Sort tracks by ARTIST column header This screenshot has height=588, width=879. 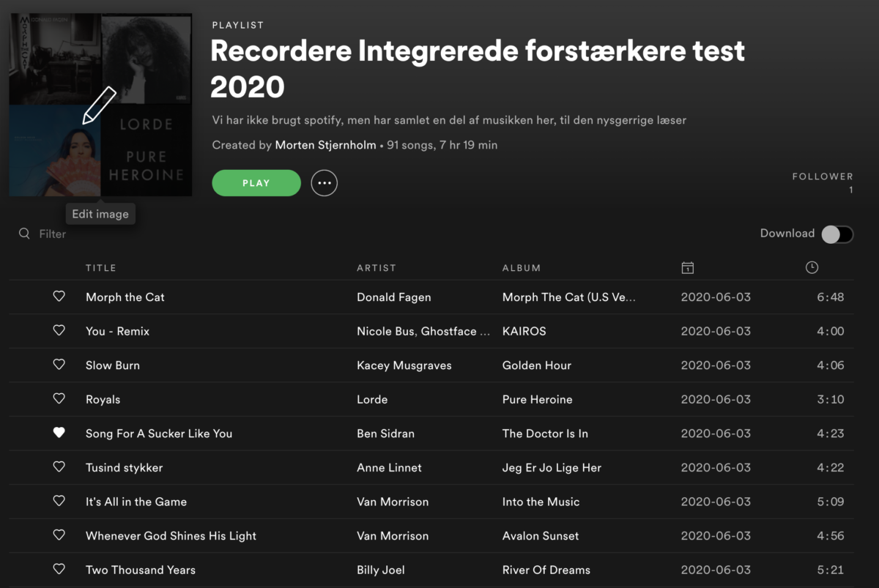(377, 268)
